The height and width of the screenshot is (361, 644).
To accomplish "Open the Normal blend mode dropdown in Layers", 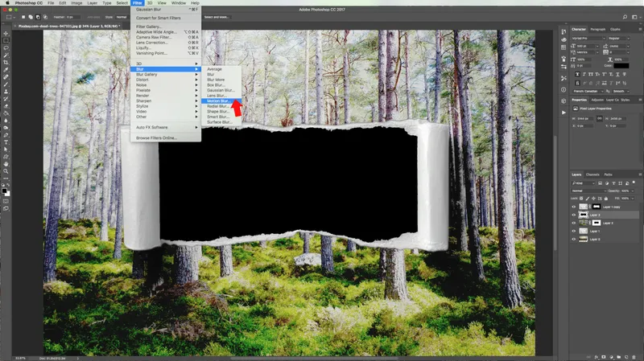I will 588,191.
